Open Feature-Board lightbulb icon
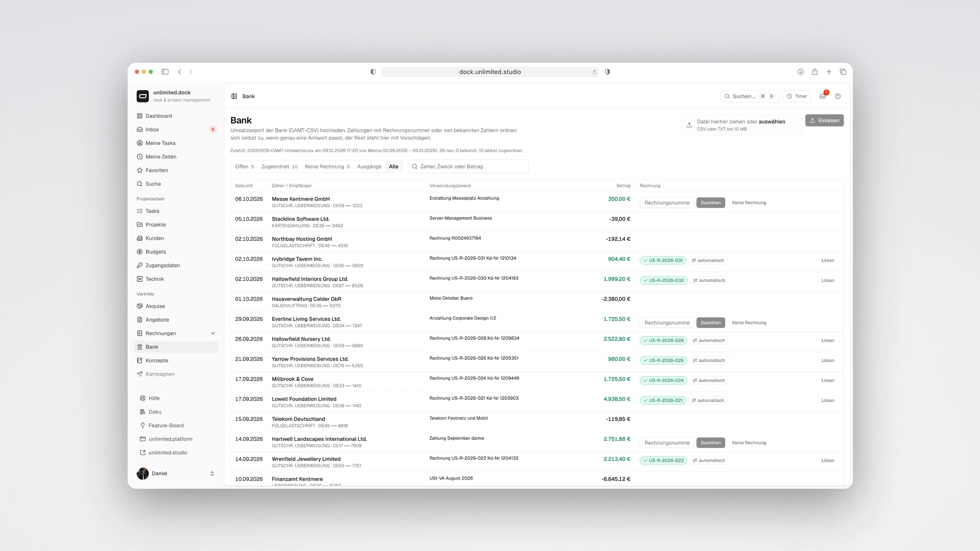The height and width of the screenshot is (551, 980). [x=142, y=425]
